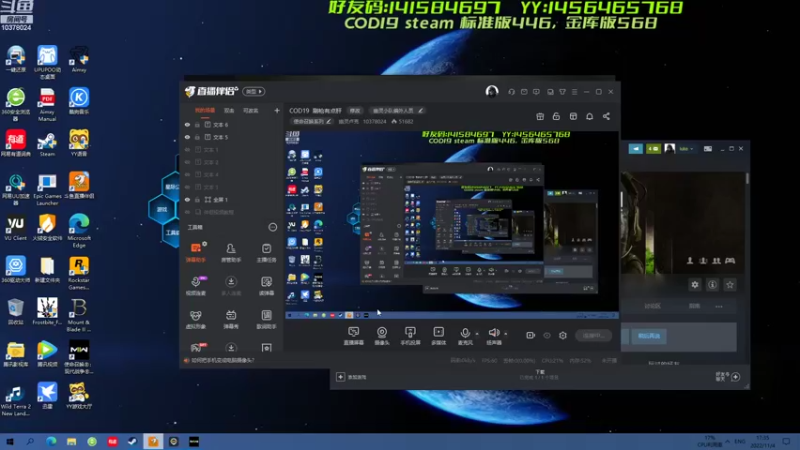Click the gift box icon above preview
This screenshot has height=450, width=800.
coord(540,116)
